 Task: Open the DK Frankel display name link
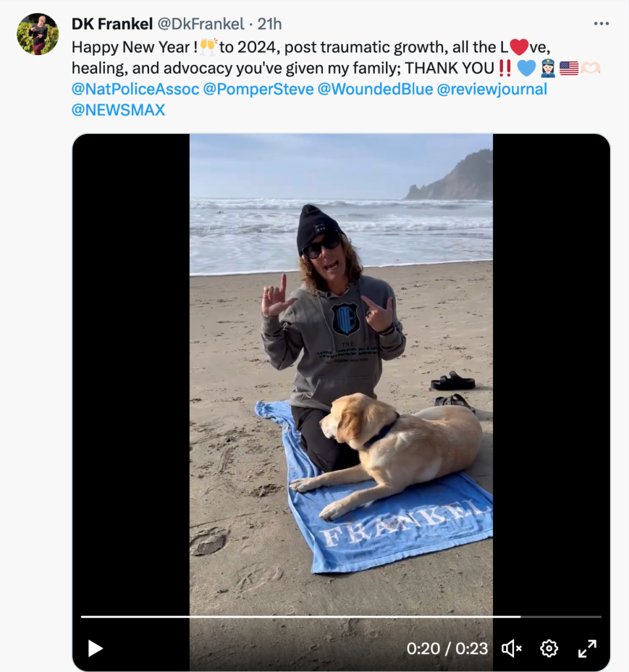click(112, 24)
